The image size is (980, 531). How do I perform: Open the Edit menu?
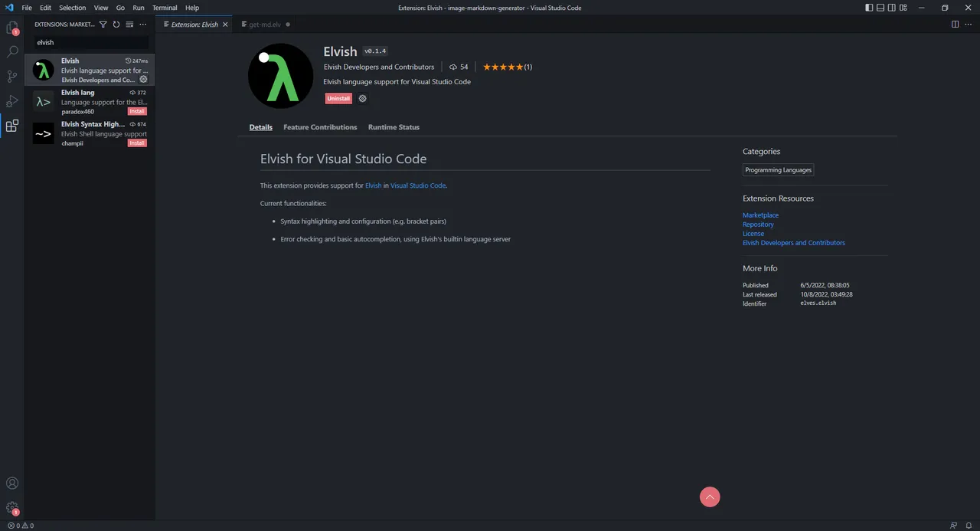coord(46,8)
